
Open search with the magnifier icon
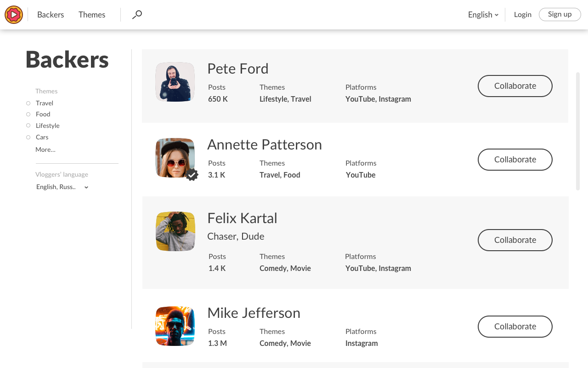click(x=137, y=15)
